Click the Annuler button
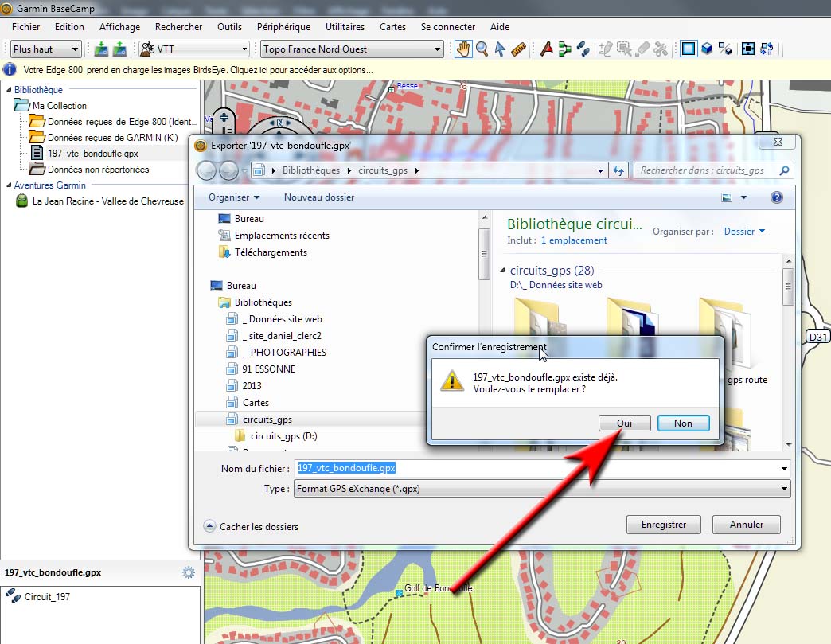 [x=746, y=525]
